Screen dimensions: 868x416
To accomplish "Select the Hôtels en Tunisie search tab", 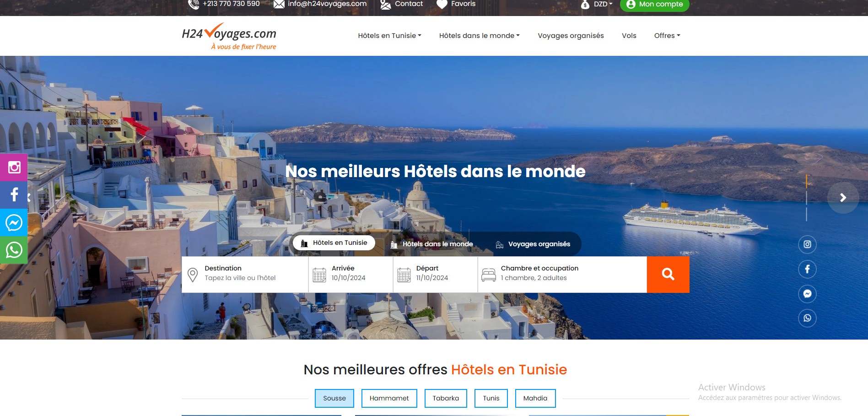I will (x=334, y=243).
